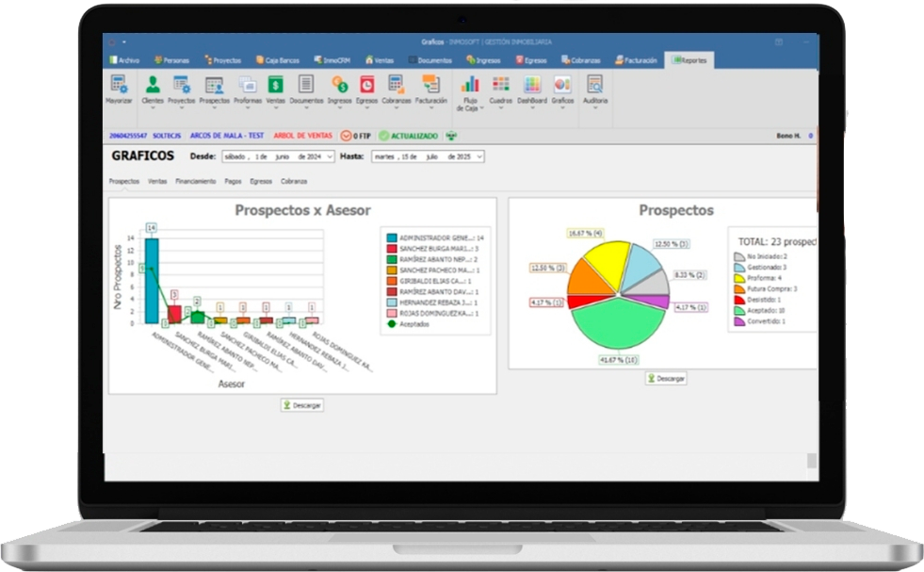Switch to the Caja Bancos ribbon tab

tap(278, 60)
